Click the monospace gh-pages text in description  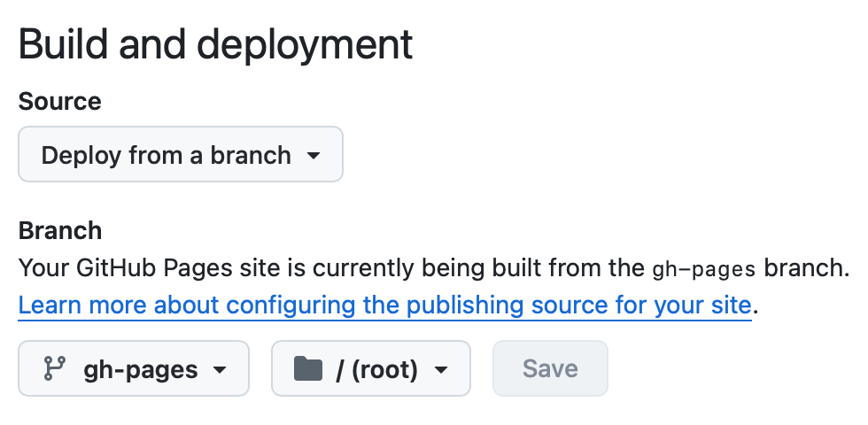[x=703, y=267]
